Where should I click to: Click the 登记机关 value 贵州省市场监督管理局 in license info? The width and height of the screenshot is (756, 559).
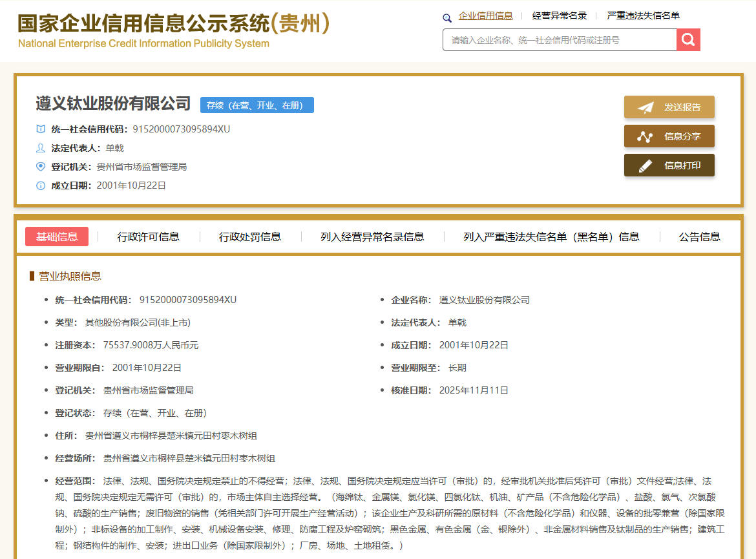pyautogui.click(x=148, y=390)
